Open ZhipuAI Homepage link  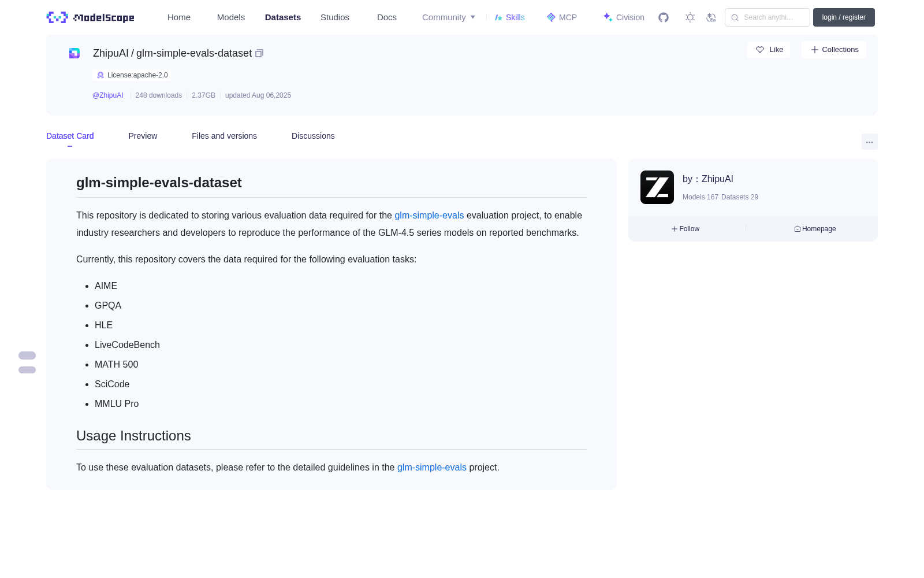click(x=815, y=229)
